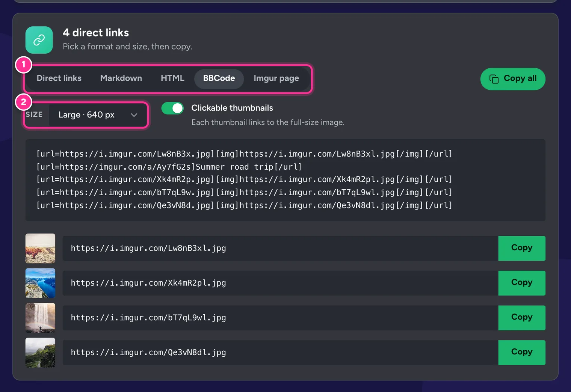
Task: Click the https://i.imgur.com/Qe3vN8dl.jpg URL field
Action: coord(280,352)
